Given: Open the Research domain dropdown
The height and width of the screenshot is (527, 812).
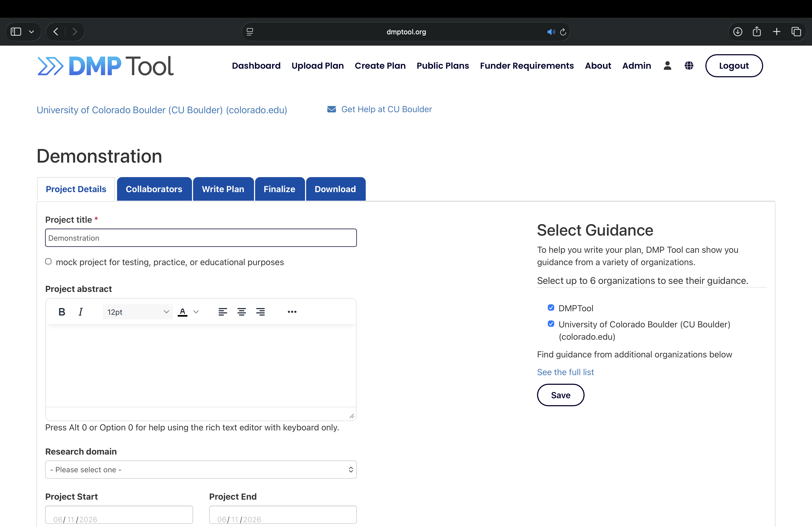Looking at the screenshot, I should point(201,469).
